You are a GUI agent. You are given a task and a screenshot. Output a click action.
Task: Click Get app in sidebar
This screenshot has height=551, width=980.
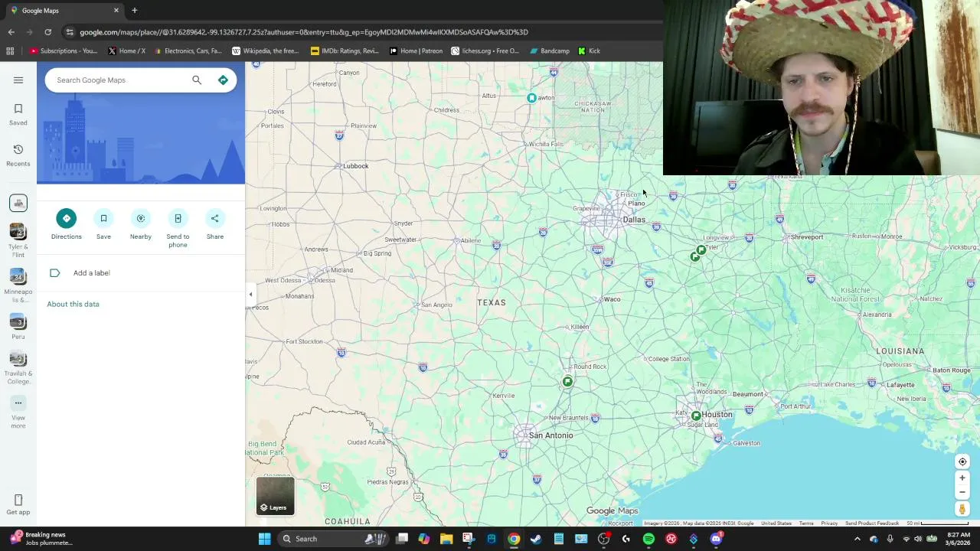18,505
